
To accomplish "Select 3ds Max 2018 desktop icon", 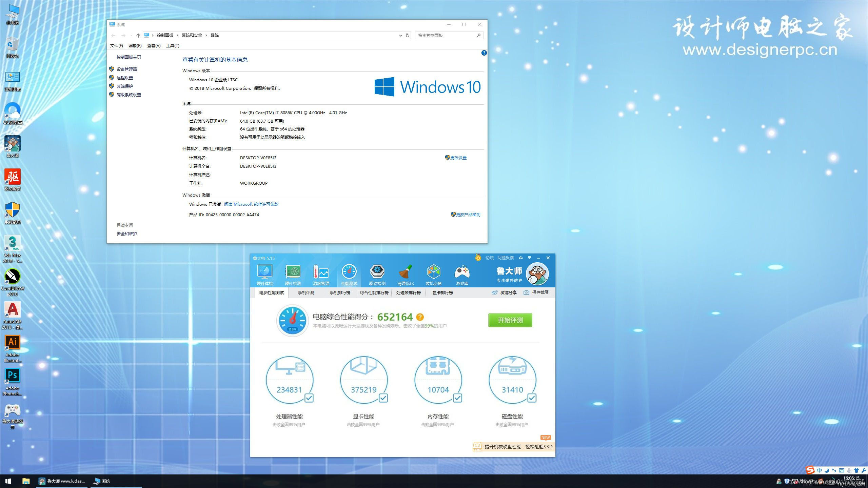I will (13, 249).
